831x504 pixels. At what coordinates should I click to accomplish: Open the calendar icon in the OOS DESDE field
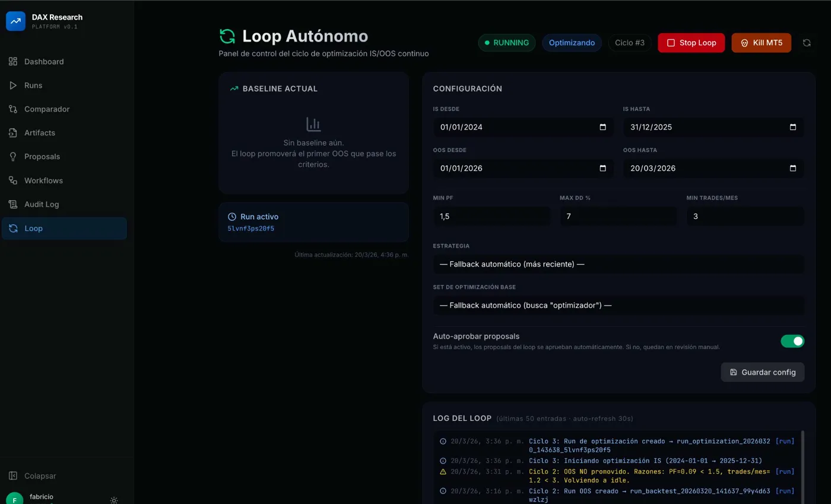click(x=602, y=168)
